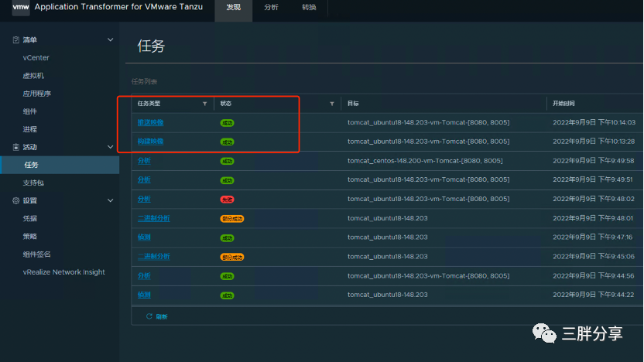Click the Application Transformer for VMware Tanzu title
644x362 pixels.
(118, 7)
